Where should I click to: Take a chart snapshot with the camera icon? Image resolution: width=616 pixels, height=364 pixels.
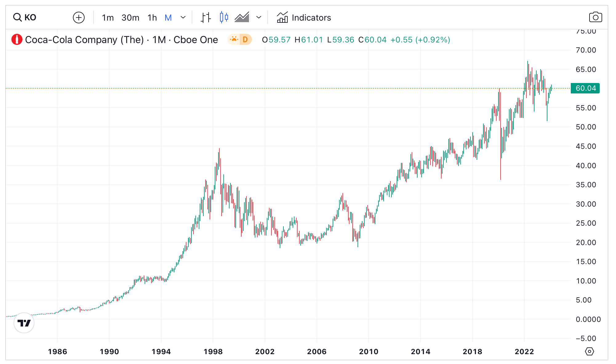coord(596,17)
